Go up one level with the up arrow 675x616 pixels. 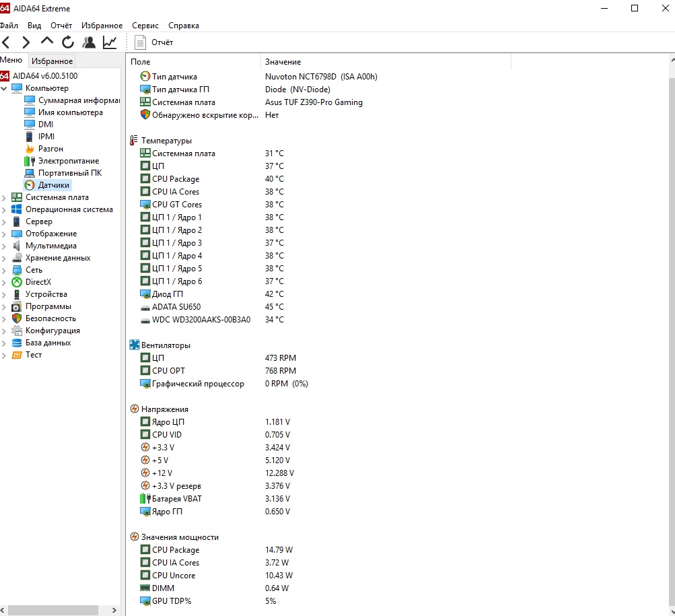click(x=47, y=42)
